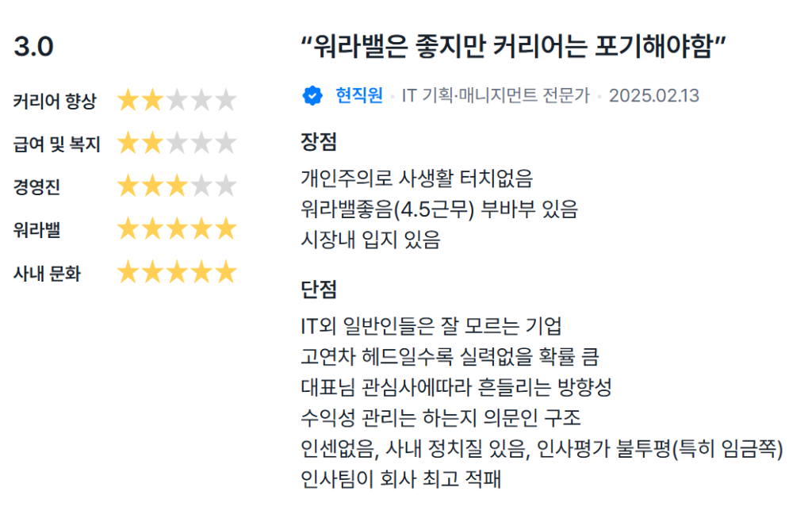
Task: Select second star of 급여 및 복지
Action: click(x=152, y=144)
